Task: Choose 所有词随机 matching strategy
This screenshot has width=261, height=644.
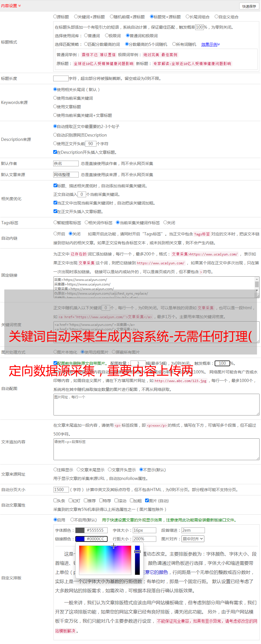Action: (x=174, y=44)
